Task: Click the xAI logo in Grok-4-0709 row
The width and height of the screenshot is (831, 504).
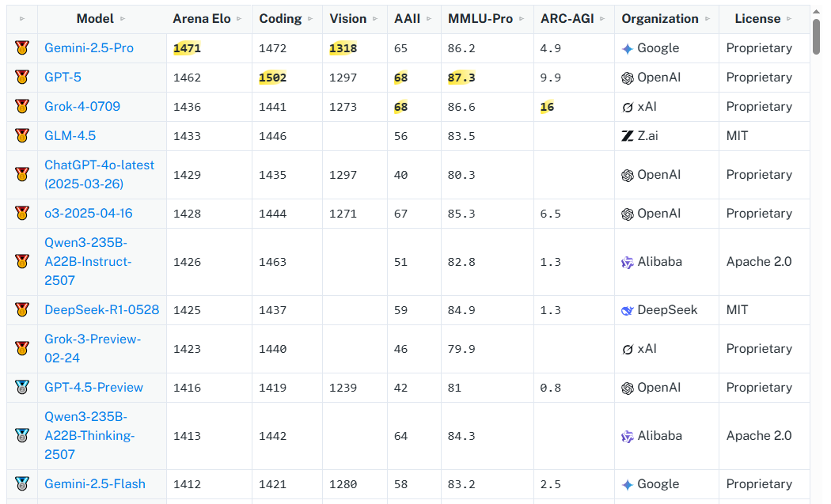Action: point(628,107)
